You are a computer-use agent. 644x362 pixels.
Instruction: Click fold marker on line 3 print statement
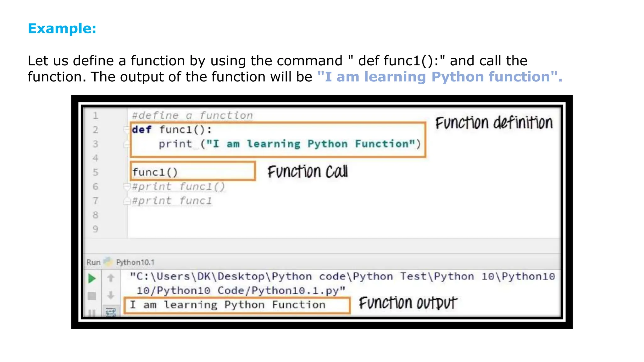tap(127, 144)
